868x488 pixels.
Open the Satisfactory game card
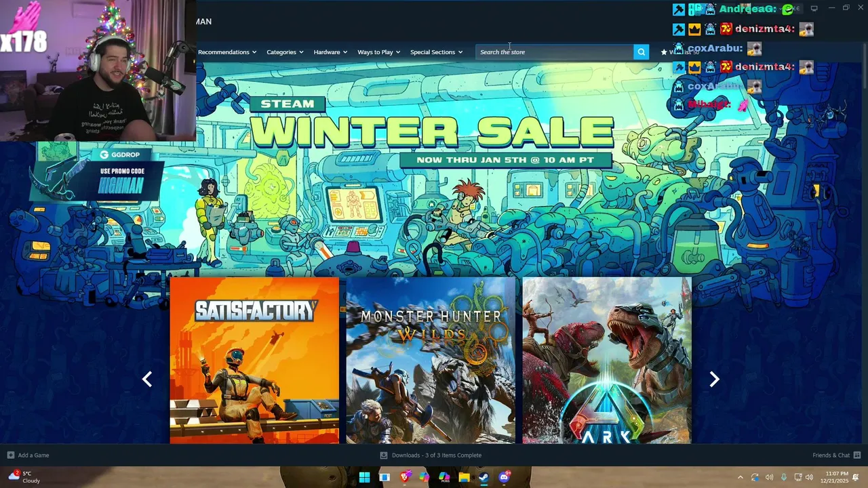click(x=254, y=360)
